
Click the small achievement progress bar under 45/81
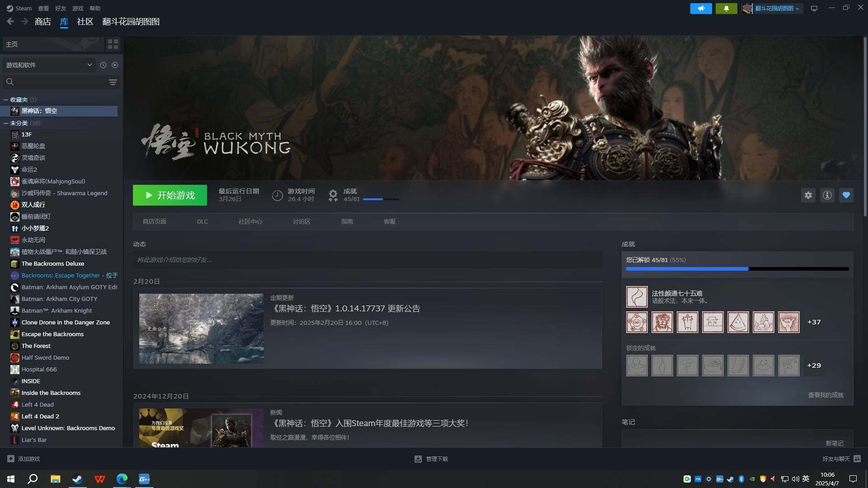click(381, 199)
